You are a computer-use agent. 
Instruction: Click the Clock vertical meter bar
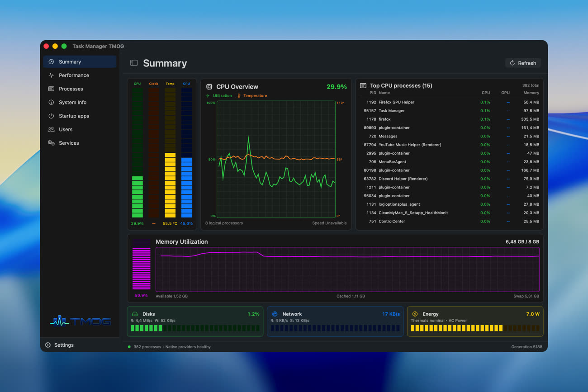pyautogui.click(x=154, y=152)
